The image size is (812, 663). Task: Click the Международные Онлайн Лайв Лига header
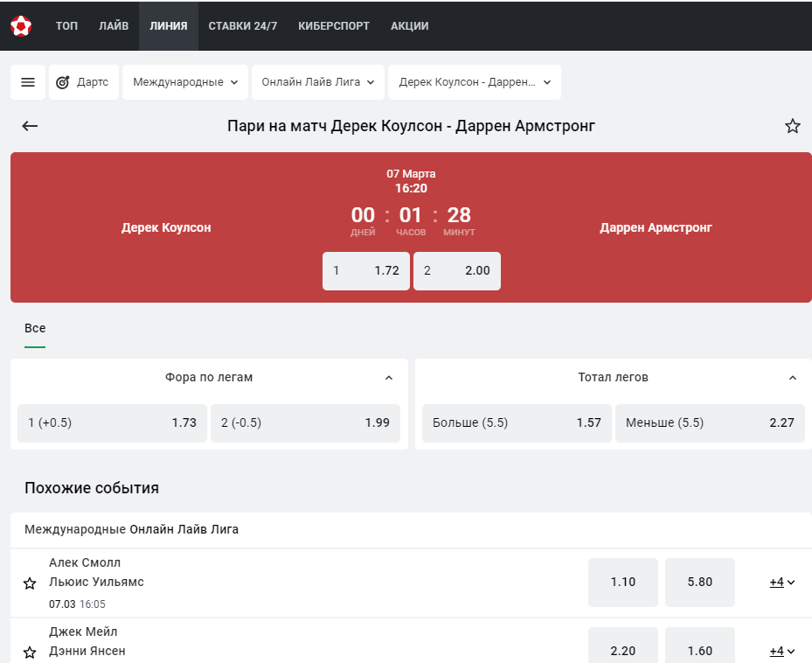131,529
